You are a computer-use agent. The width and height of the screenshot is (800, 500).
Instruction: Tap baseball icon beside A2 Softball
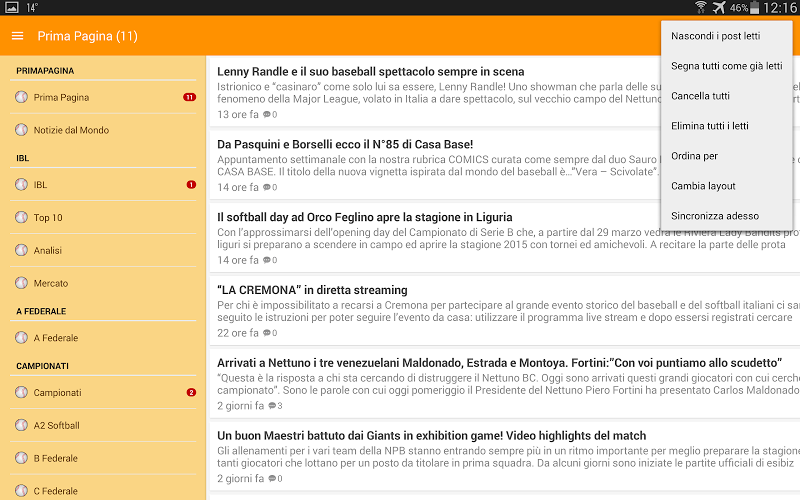tap(21, 425)
